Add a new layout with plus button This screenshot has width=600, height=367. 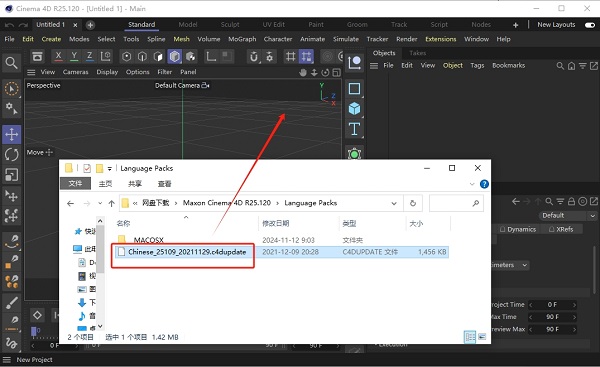(x=515, y=25)
